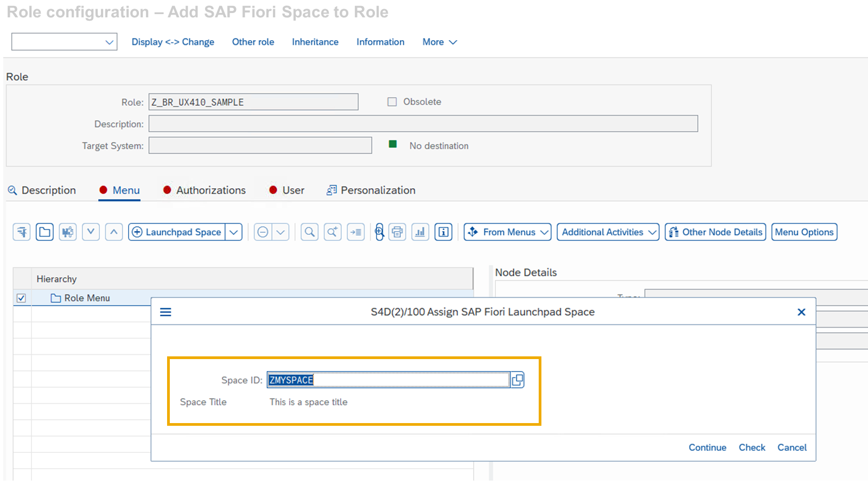The height and width of the screenshot is (486, 868).
Task: Click the Launchpad Space add button
Action: pyautogui.click(x=177, y=232)
